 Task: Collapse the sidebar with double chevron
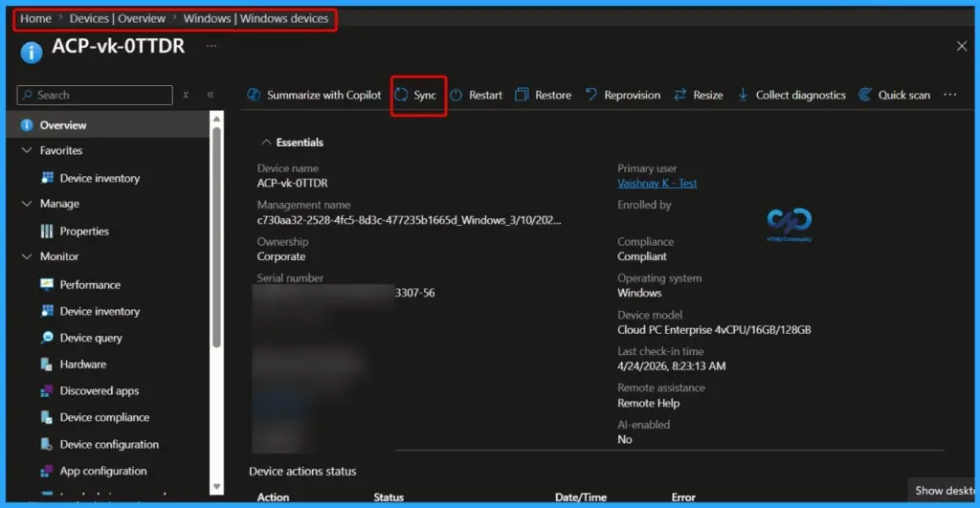211,95
